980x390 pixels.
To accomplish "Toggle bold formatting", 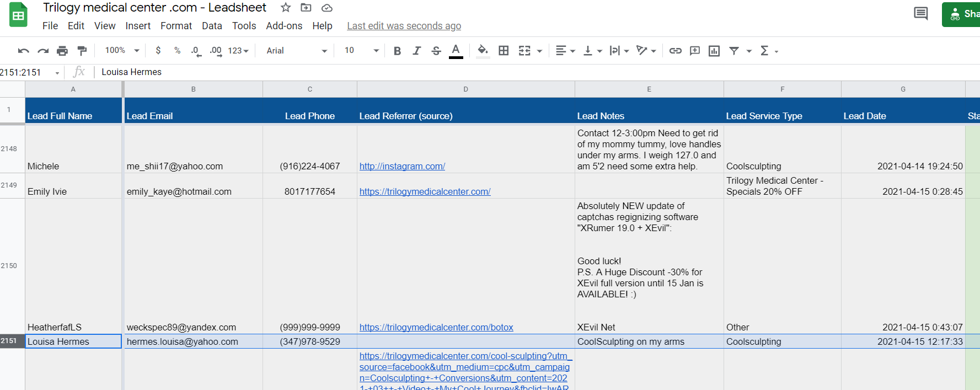I will [x=397, y=51].
